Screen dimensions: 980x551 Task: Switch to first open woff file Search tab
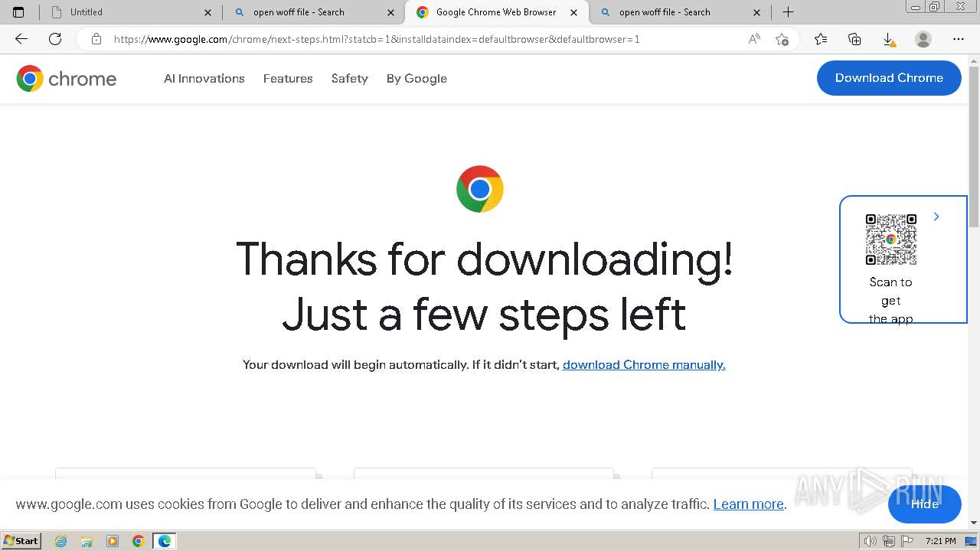coord(314,12)
